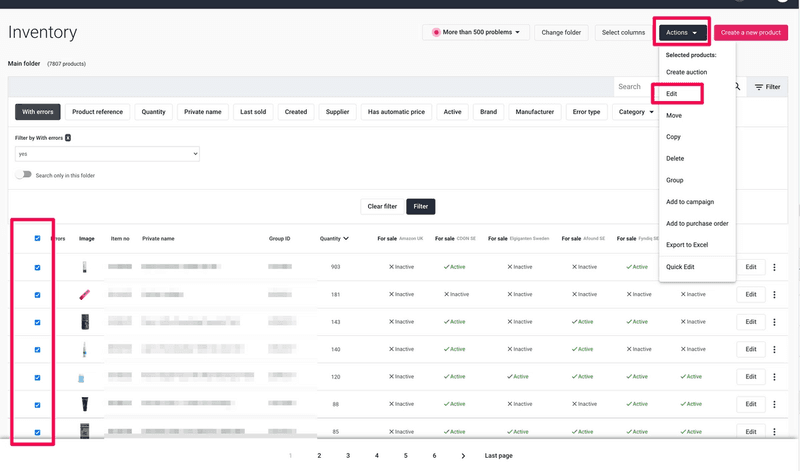Viewport: 800px width, 471px height.
Task: Open the With errors yes select box
Action: coord(107,154)
